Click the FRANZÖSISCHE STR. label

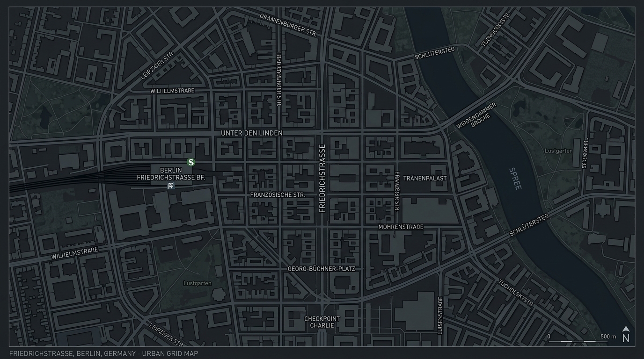pos(278,194)
